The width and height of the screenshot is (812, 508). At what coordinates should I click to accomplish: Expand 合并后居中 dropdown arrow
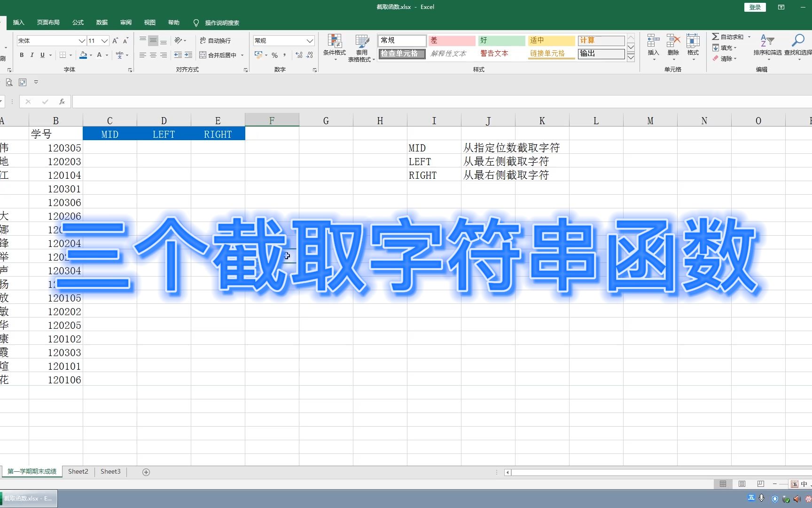click(242, 55)
